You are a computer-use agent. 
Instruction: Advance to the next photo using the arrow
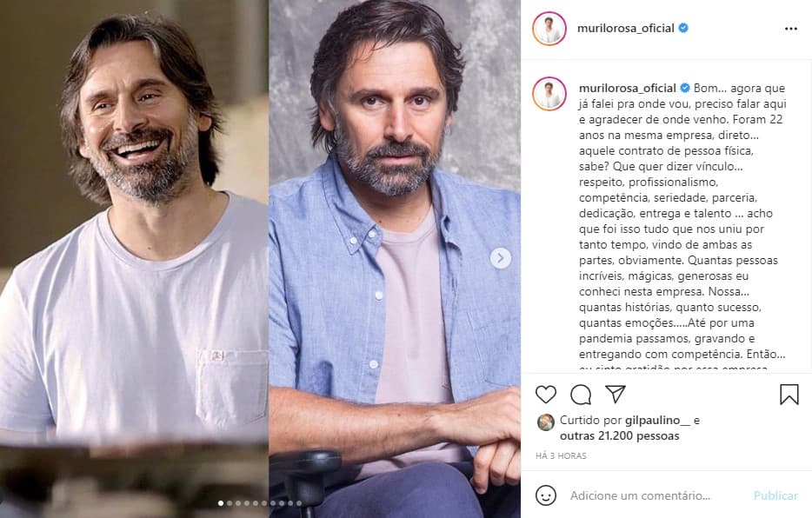click(x=500, y=258)
